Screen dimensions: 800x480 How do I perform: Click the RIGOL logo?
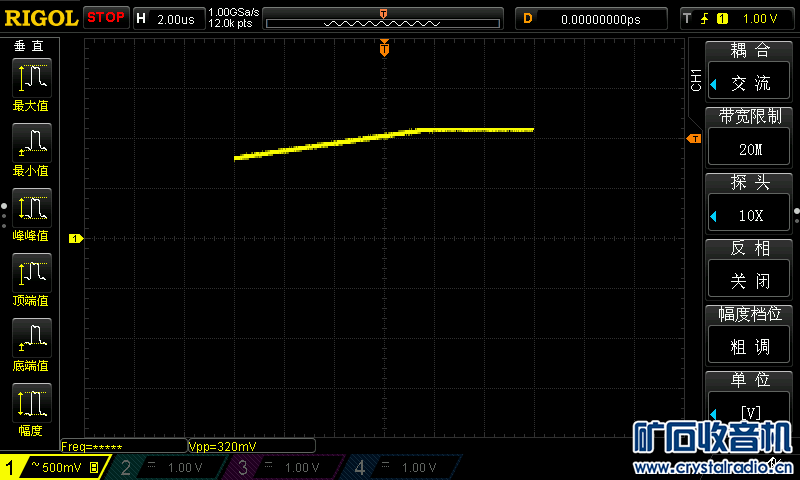41,18
